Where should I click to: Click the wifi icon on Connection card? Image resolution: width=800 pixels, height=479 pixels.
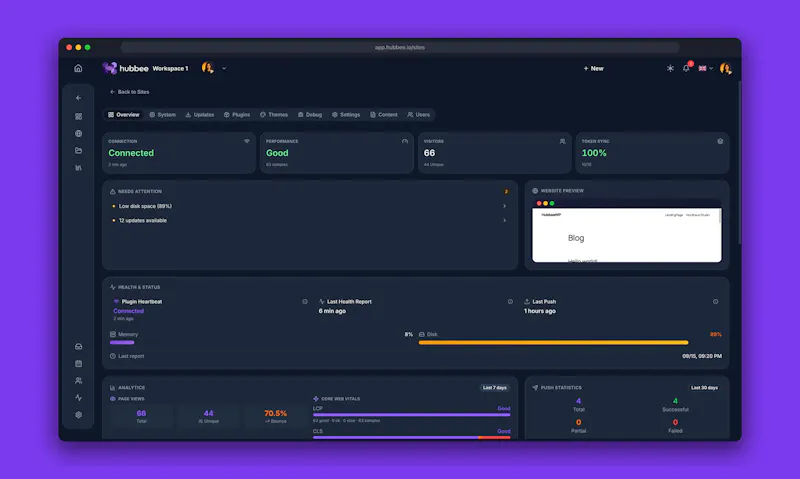coord(247,141)
